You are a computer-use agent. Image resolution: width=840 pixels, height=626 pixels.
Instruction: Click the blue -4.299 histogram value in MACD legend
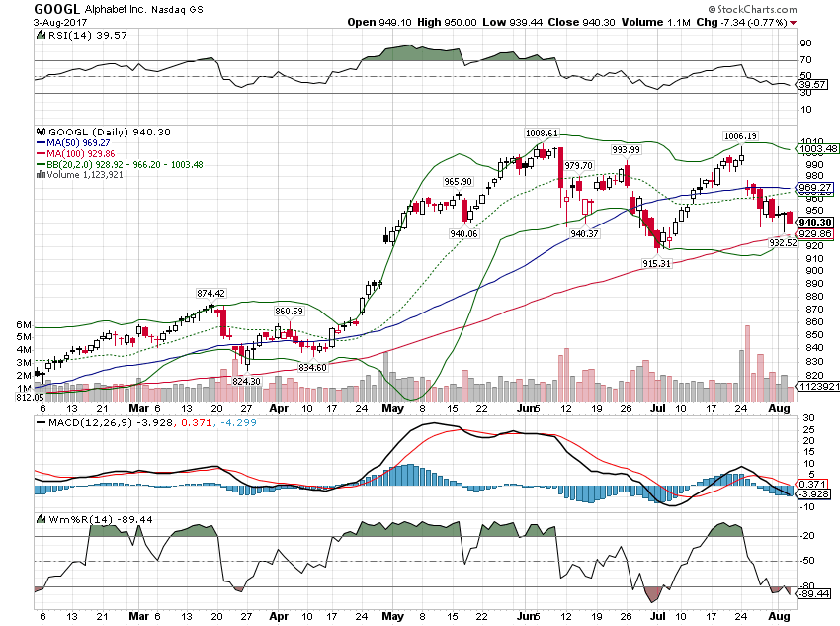click(236, 423)
